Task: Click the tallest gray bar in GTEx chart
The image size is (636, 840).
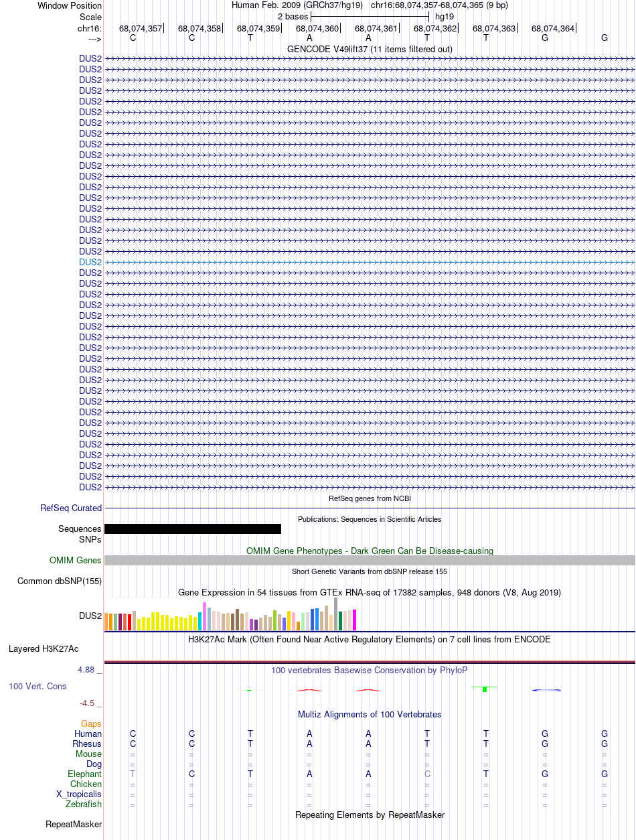Action: 336,614
